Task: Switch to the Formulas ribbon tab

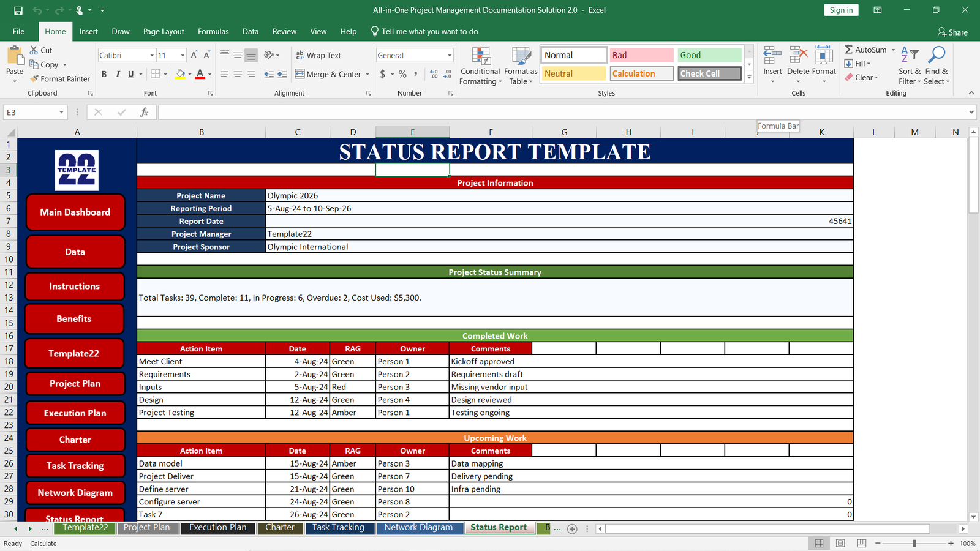Action: tap(213, 32)
